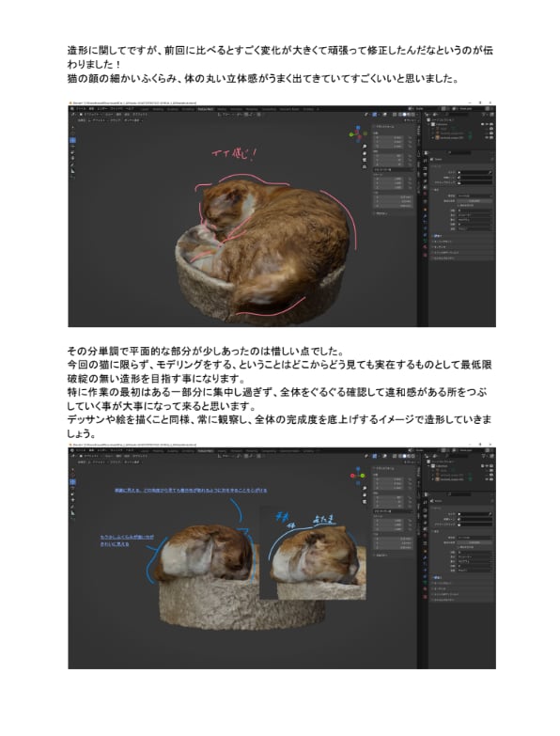Open Modifiers wrench tab in upper Blender screenshot
This screenshot has width=560, height=736.
pyautogui.click(x=425, y=216)
